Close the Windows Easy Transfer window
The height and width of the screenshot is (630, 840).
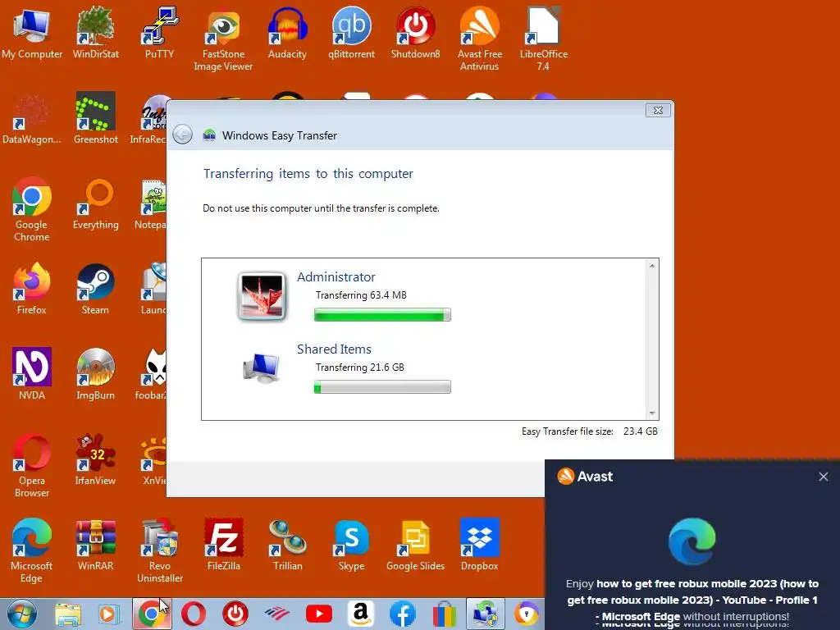point(658,111)
